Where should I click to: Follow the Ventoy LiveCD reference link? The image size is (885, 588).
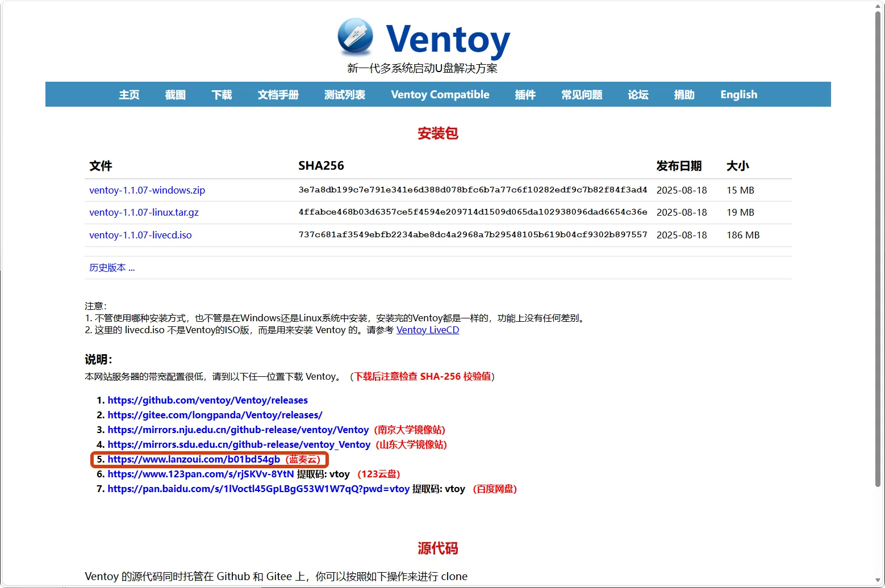point(427,330)
